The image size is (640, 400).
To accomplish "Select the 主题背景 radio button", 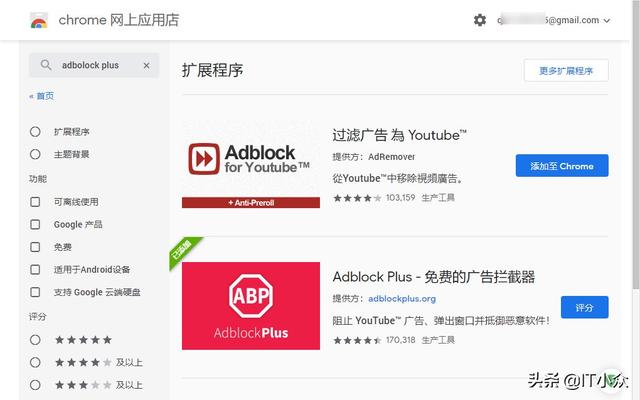I will point(35,154).
